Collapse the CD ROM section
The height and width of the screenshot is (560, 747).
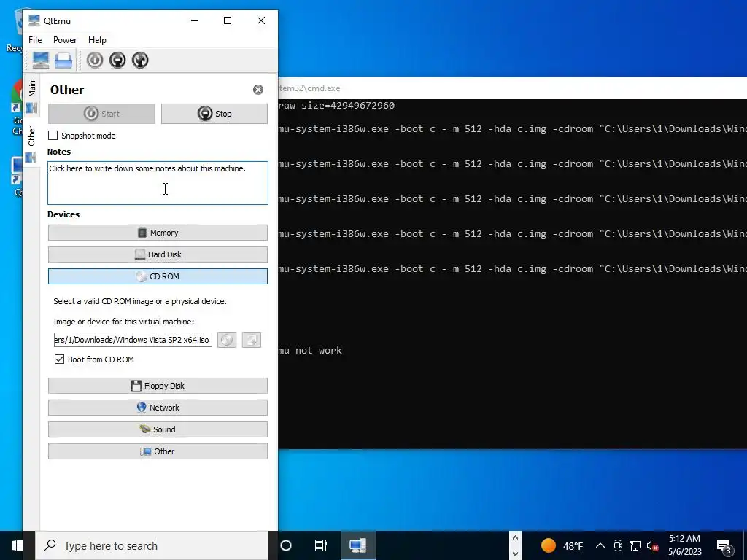point(158,276)
